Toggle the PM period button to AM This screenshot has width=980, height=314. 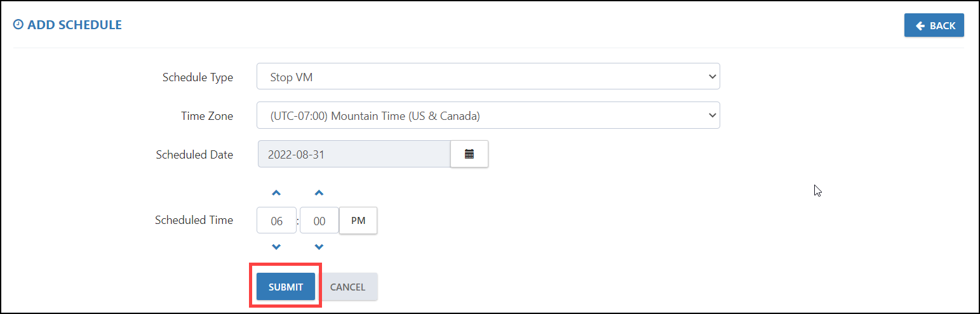point(358,221)
